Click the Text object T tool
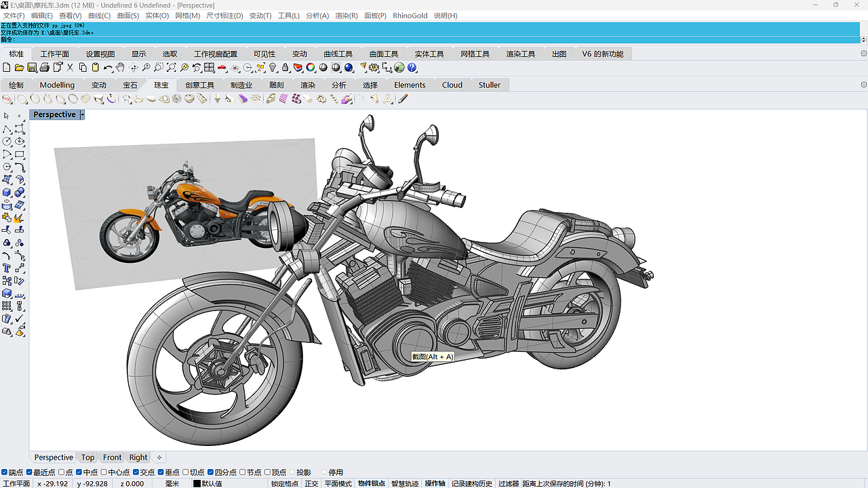 (x=7, y=268)
